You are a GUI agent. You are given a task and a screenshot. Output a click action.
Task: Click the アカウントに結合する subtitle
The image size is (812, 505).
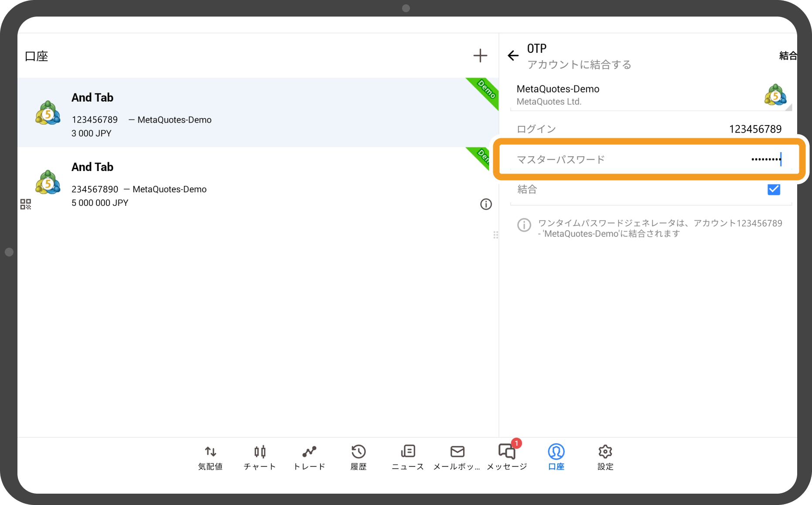coord(579,65)
